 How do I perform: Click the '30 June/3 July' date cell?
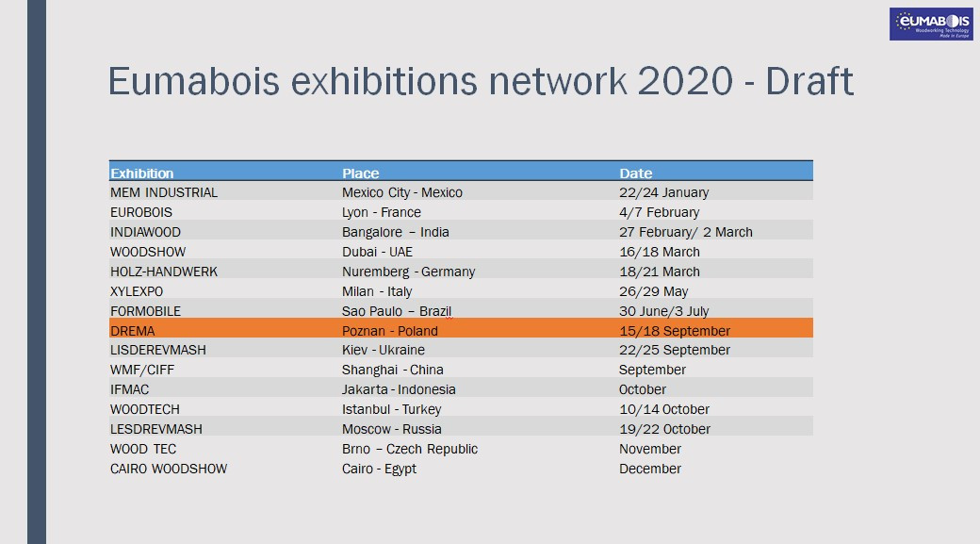pos(663,311)
